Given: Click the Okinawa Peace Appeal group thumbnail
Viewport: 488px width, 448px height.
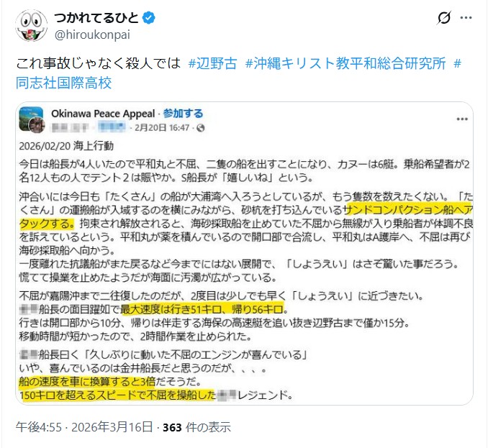Looking at the screenshot, I should pyautogui.click(x=32, y=119).
